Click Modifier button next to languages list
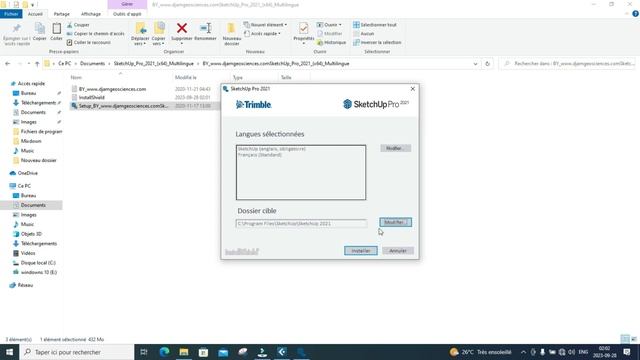Image resolution: width=640 pixels, height=360 pixels. tap(395, 148)
